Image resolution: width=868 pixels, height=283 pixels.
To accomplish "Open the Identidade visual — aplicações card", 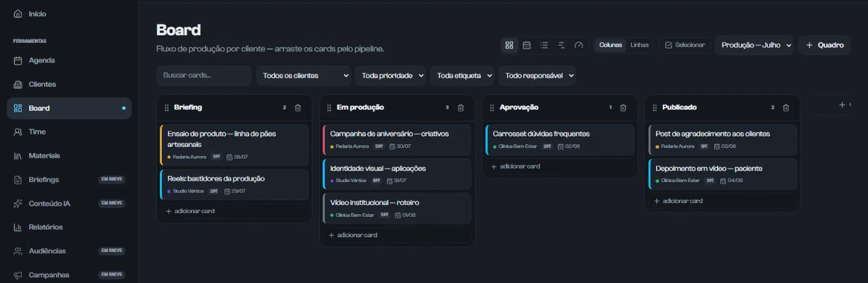I will click(x=397, y=174).
